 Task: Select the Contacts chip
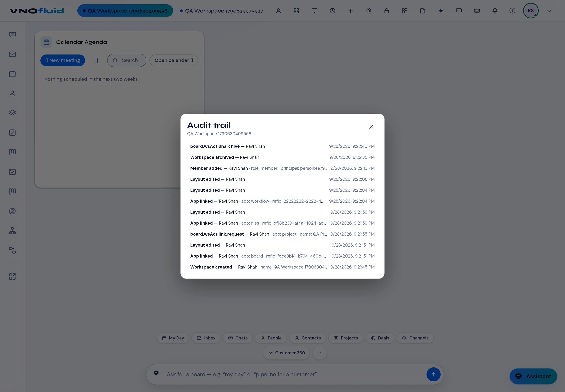pyautogui.click(x=308, y=338)
